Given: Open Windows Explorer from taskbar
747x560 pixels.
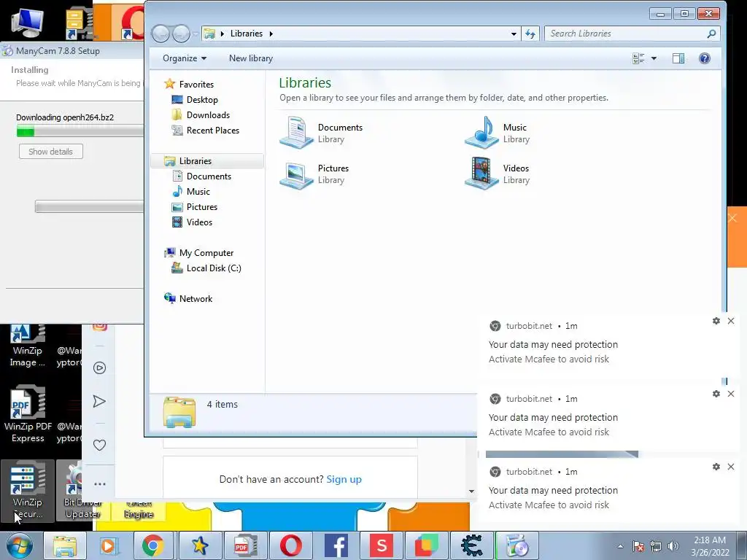Looking at the screenshot, I should [65, 546].
